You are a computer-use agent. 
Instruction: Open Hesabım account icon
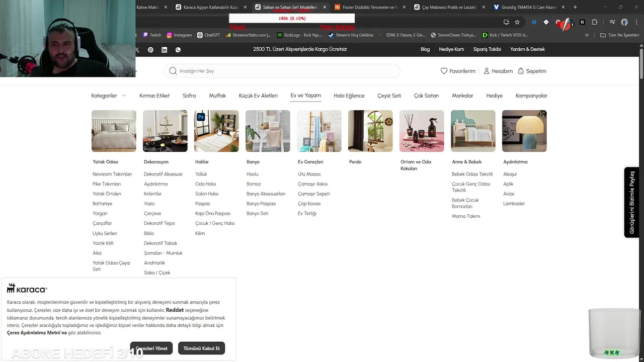pyautogui.click(x=487, y=71)
